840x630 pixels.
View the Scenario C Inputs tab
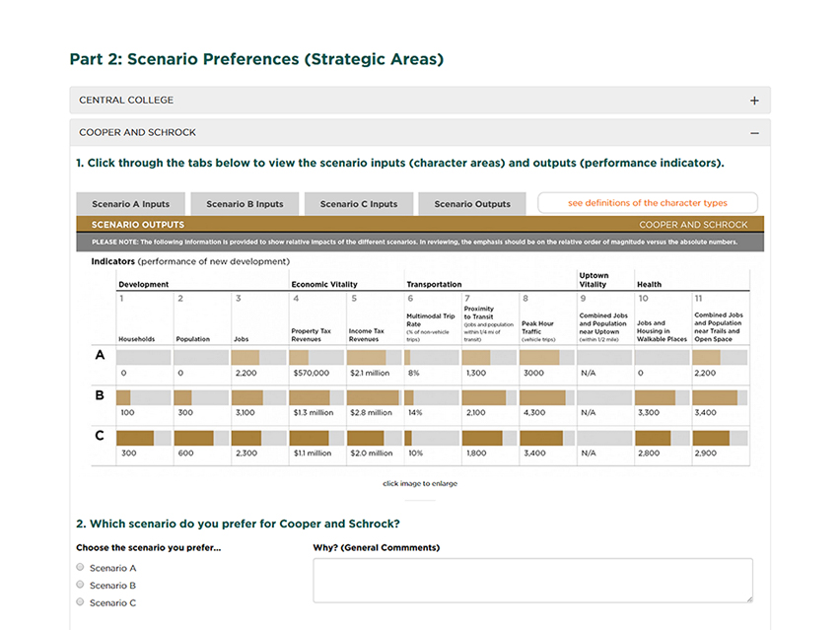(359, 204)
